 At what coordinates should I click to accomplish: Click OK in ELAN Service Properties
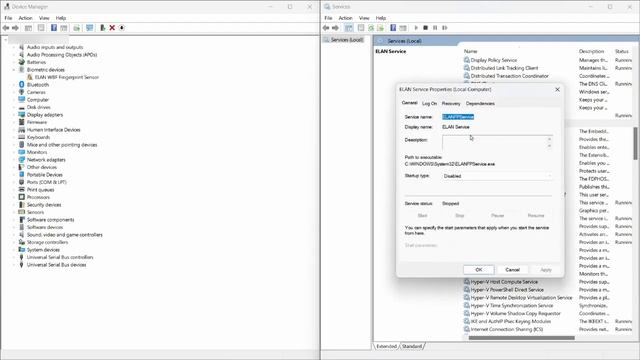click(479, 270)
